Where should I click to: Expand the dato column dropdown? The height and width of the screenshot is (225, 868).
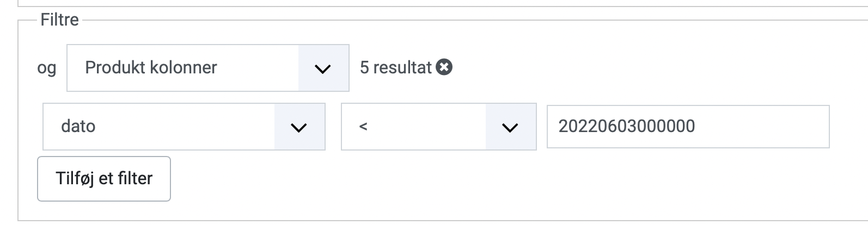pyautogui.click(x=184, y=127)
